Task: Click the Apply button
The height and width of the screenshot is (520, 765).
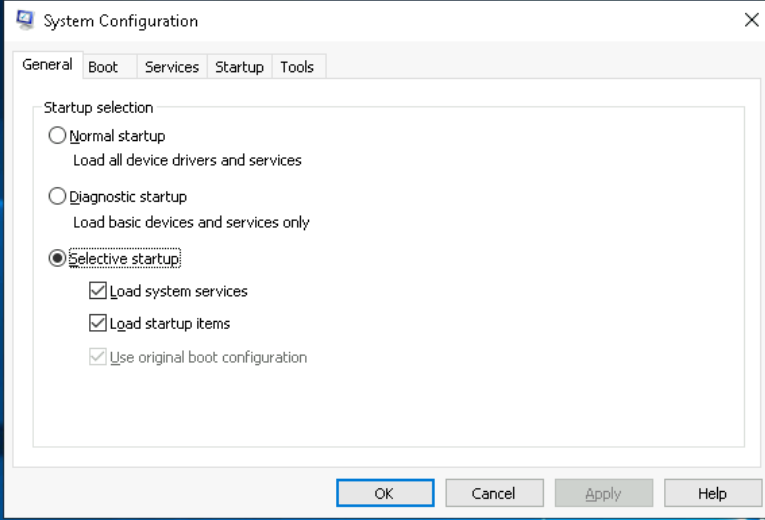Action: (x=602, y=493)
